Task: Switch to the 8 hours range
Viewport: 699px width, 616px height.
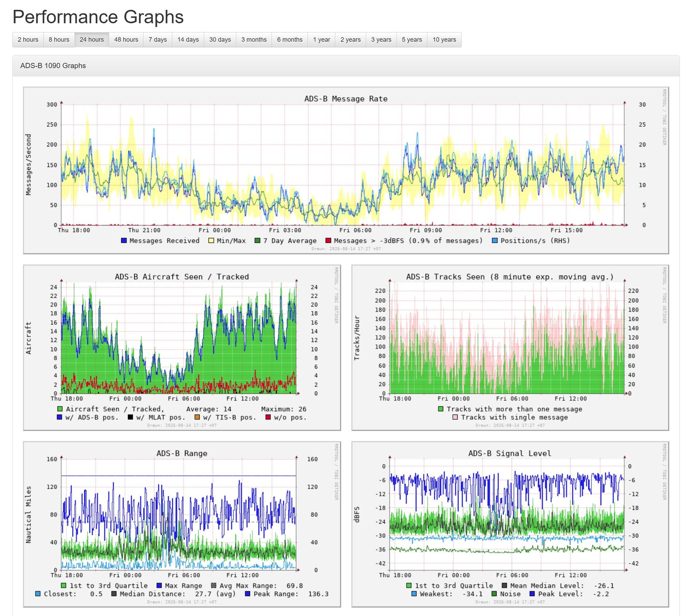Action: click(x=59, y=40)
